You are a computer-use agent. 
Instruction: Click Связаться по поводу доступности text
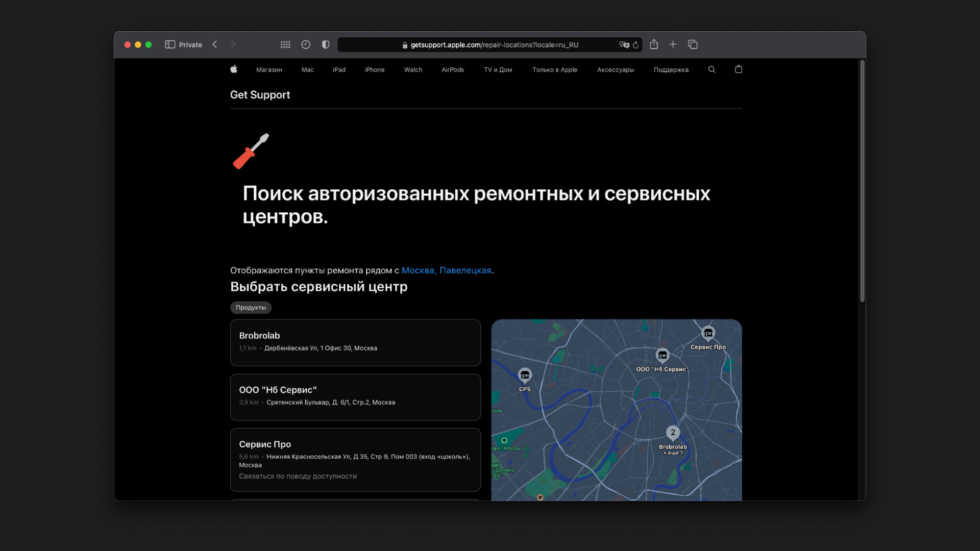tap(298, 477)
